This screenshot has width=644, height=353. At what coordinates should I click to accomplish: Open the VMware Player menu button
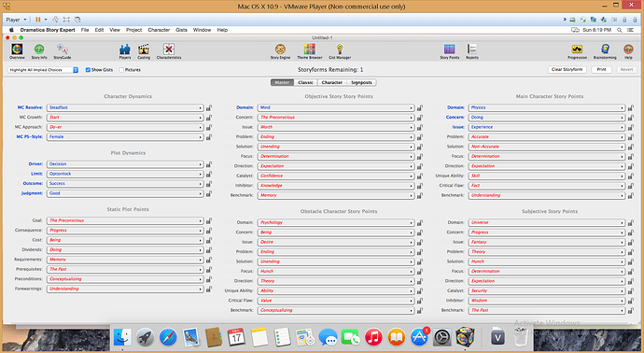click(x=16, y=20)
